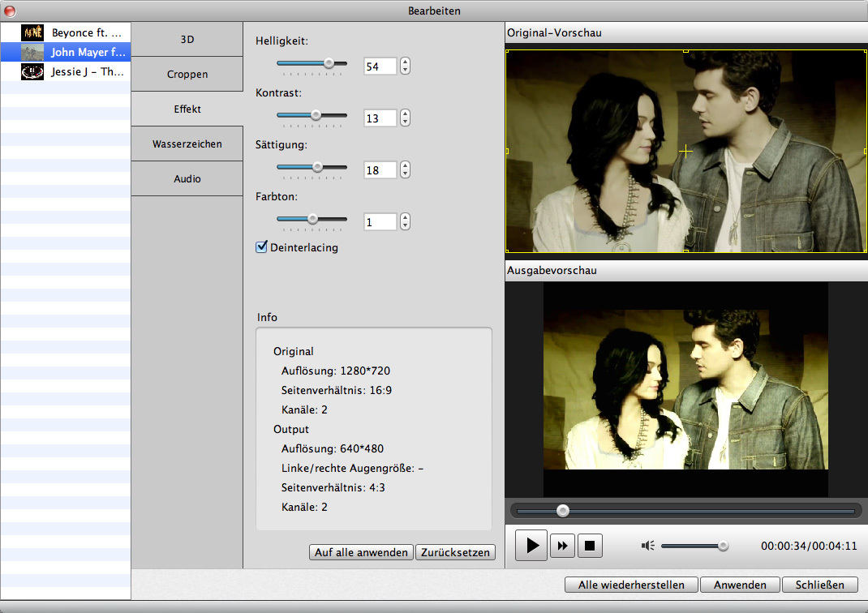Click the Kontrast value field
The width and height of the screenshot is (868, 613).
[x=380, y=118]
